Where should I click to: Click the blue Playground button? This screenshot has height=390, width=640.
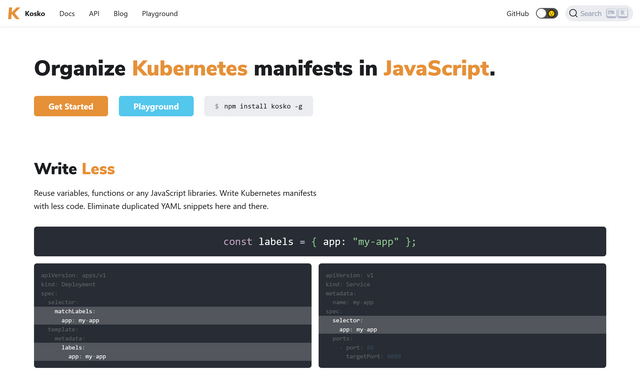tap(156, 106)
